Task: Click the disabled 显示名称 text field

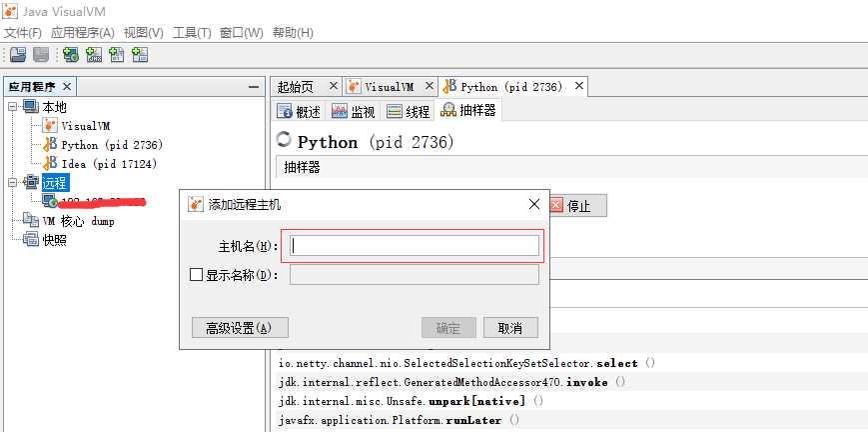Action: coord(415,275)
